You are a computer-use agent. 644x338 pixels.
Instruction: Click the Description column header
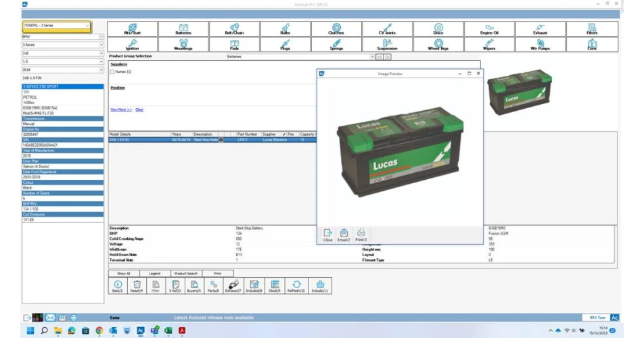(x=205, y=134)
